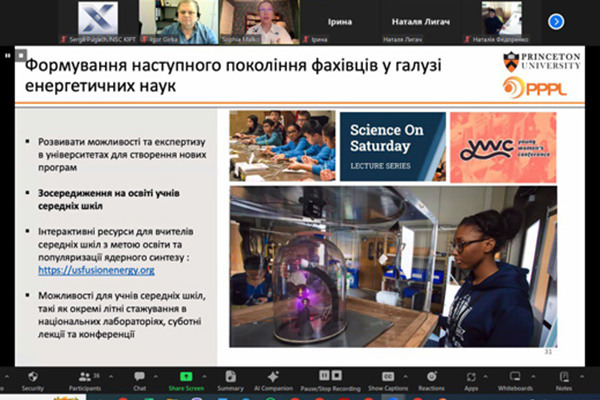The width and height of the screenshot is (600, 400).
Task: Open the Notes tool
Action: 564,376
